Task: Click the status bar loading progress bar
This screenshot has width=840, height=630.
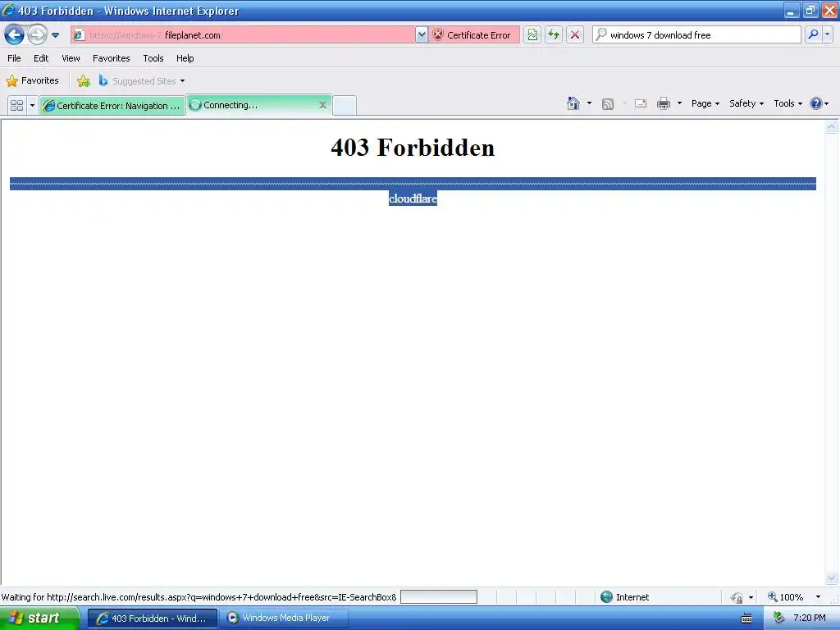Action: pyautogui.click(x=439, y=597)
